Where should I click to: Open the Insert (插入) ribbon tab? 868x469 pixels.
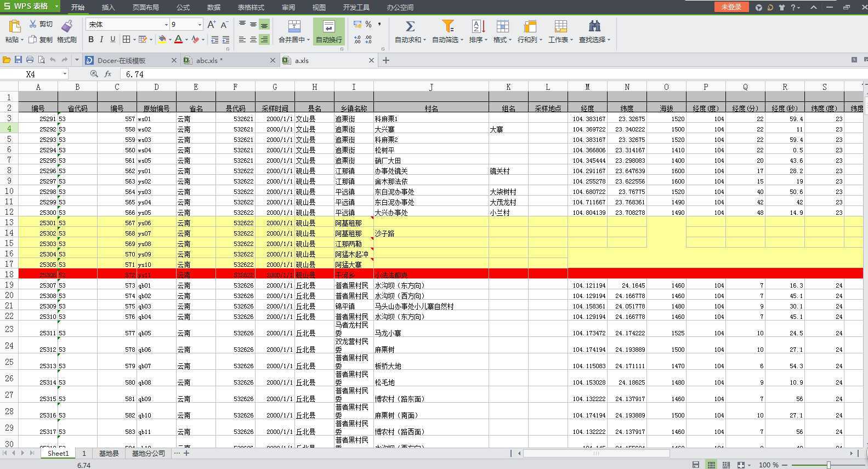109,7
